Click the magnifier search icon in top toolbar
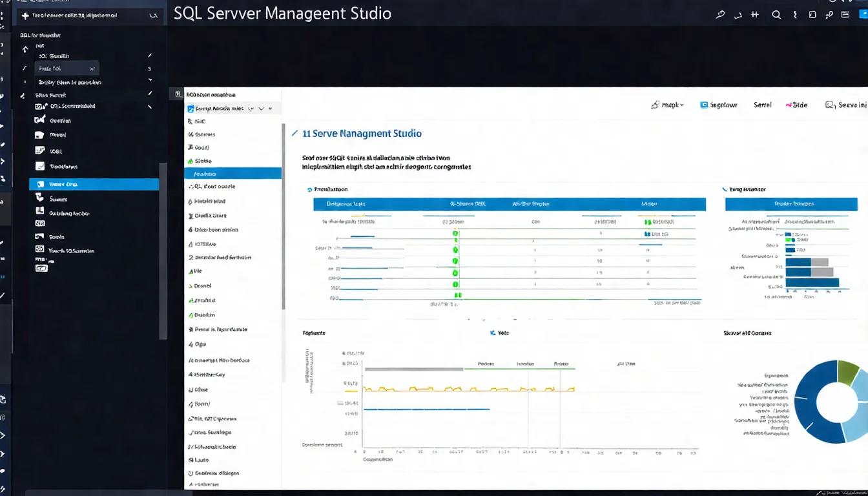The image size is (868, 496). click(776, 14)
